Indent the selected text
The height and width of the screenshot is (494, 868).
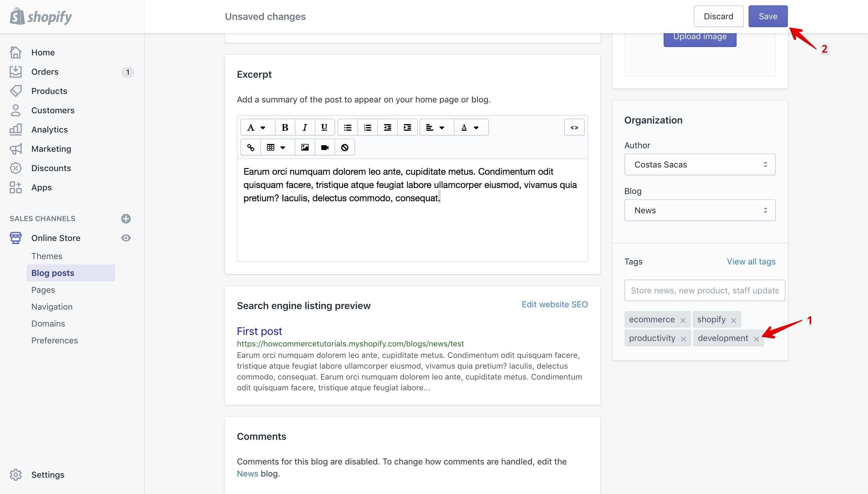pyautogui.click(x=407, y=127)
